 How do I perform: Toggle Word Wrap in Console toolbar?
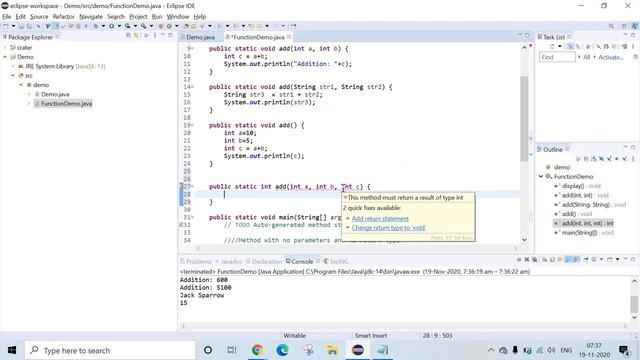point(560,260)
